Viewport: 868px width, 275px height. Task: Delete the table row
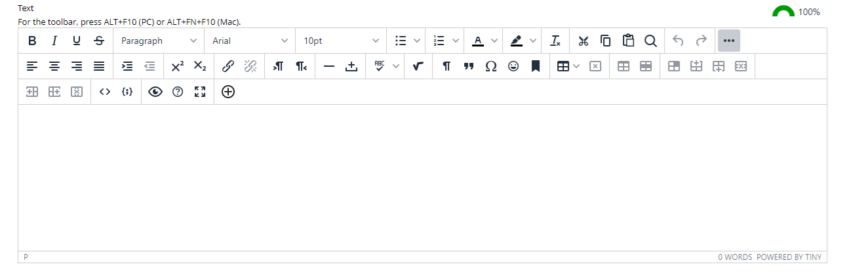point(741,66)
